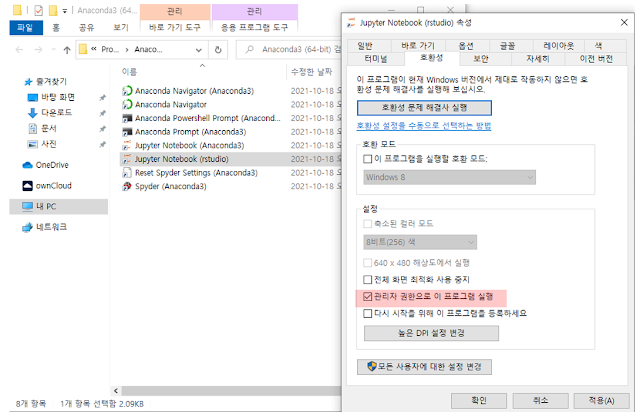Open the 글꼴 tab in properties
The image size is (640, 412).
pyautogui.click(x=507, y=46)
